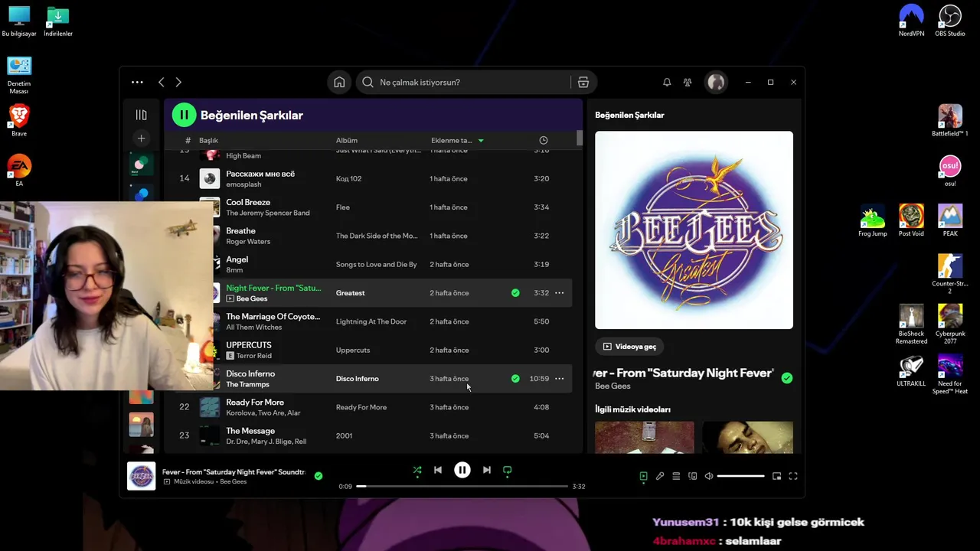Open the album Lightning At The Door

point(371,321)
